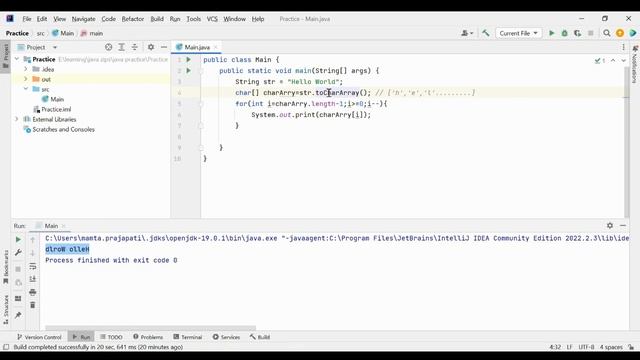Open Terminal tool window
This screenshot has height=360, width=640.
(x=187, y=337)
